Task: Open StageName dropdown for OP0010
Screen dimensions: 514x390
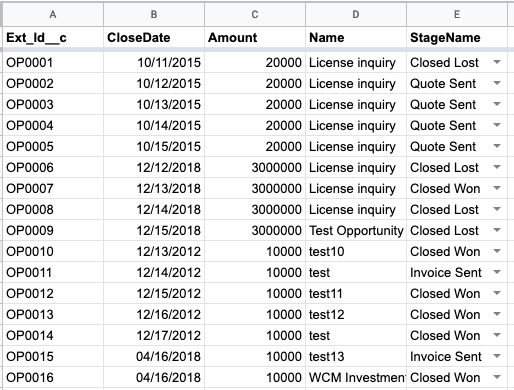Action: [497, 251]
